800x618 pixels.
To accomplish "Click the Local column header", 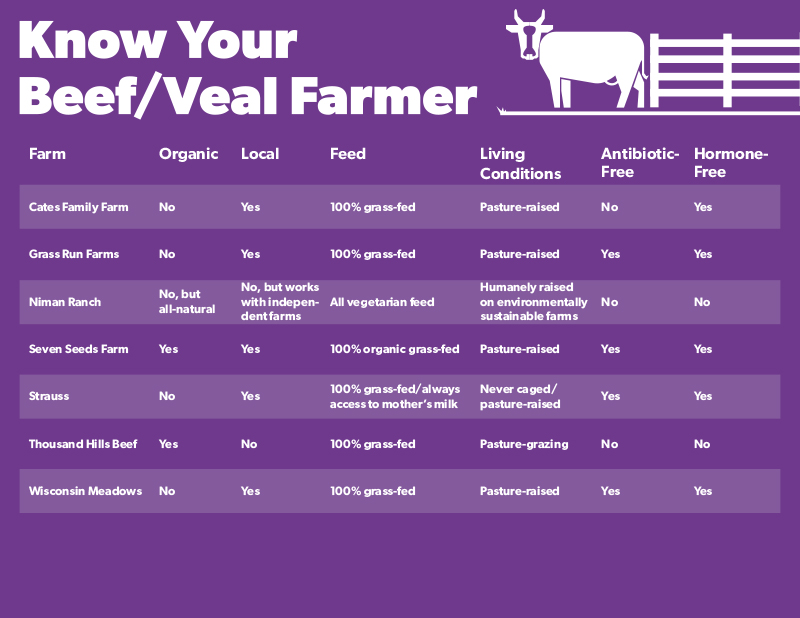I will (260, 154).
